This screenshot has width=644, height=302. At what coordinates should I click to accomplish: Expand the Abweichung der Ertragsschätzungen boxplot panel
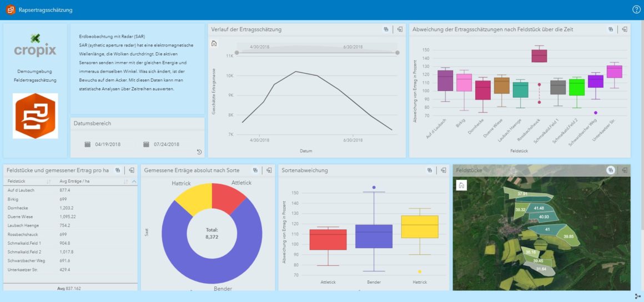tap(624, 29)
